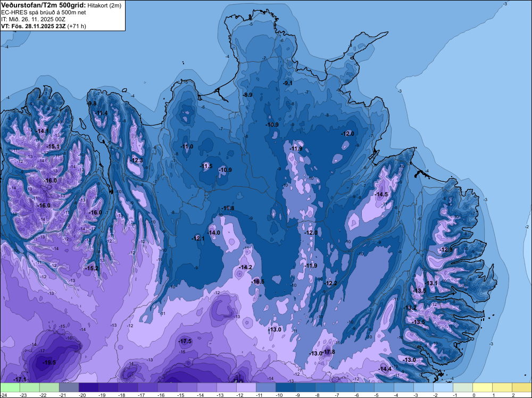The height and width of the screenshot is (398, 532).
Task: Select the -8 blue legend swatch
Action: click(x=325, y=387)
